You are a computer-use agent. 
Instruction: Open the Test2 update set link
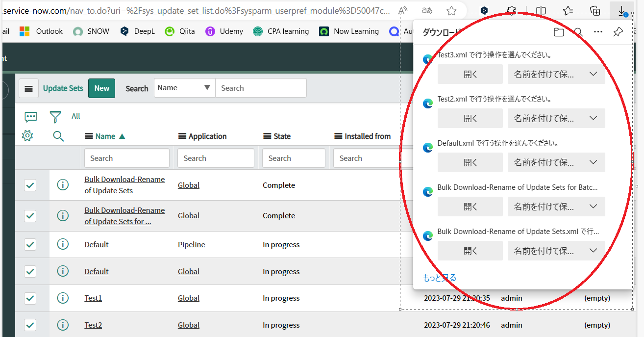[93, 325]
